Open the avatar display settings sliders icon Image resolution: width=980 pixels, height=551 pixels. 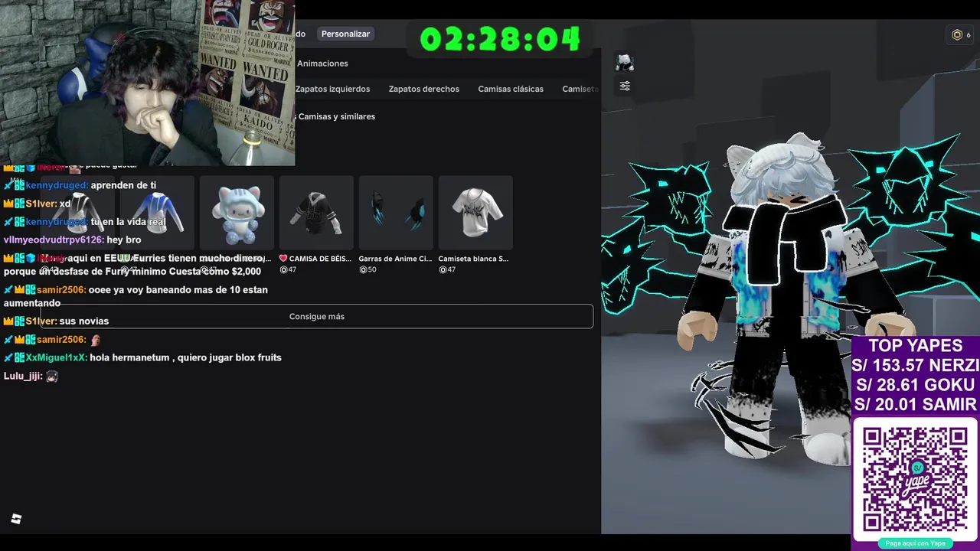coord(625,86)
